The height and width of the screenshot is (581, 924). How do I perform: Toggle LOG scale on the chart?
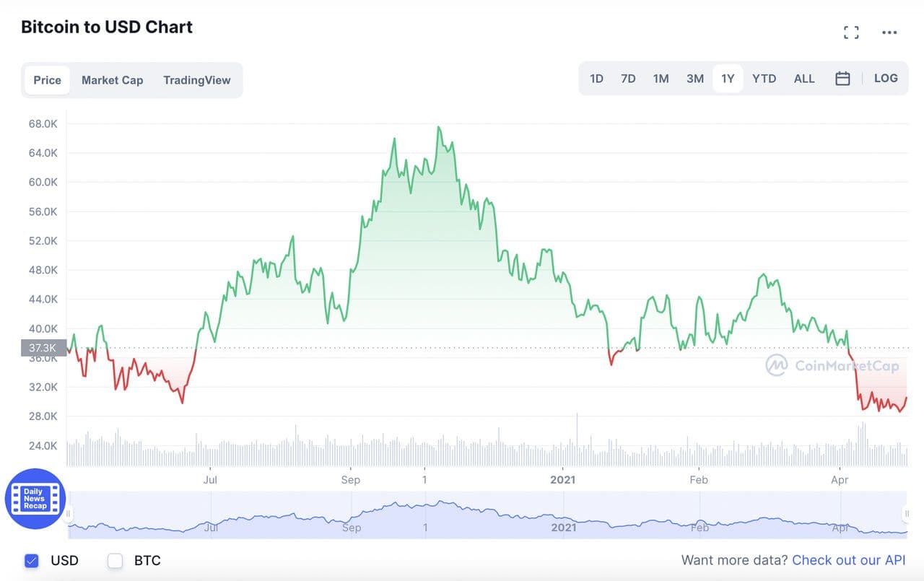(x=886, y=79)
